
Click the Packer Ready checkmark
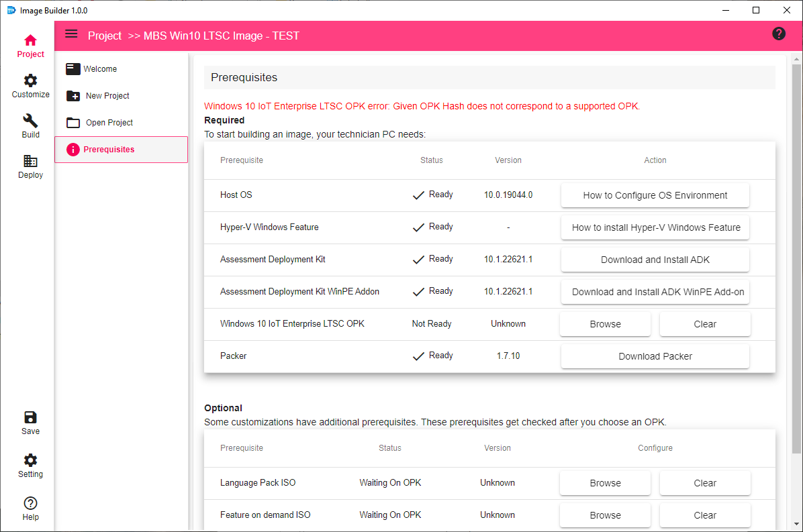[x=418, y=356]
